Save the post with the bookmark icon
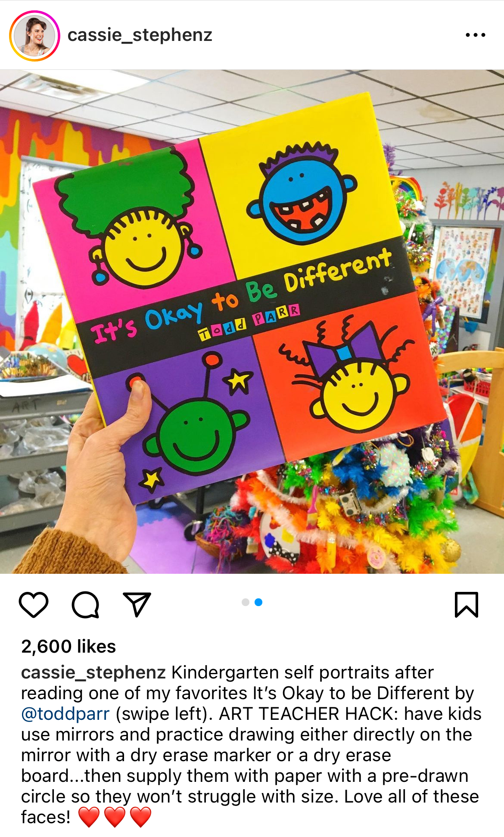 point(467,605)
